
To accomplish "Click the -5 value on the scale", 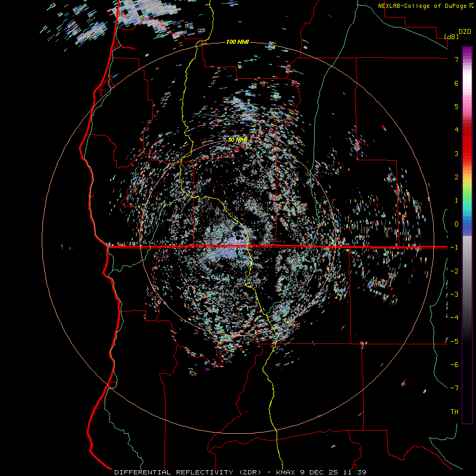I will pos(454,342).
